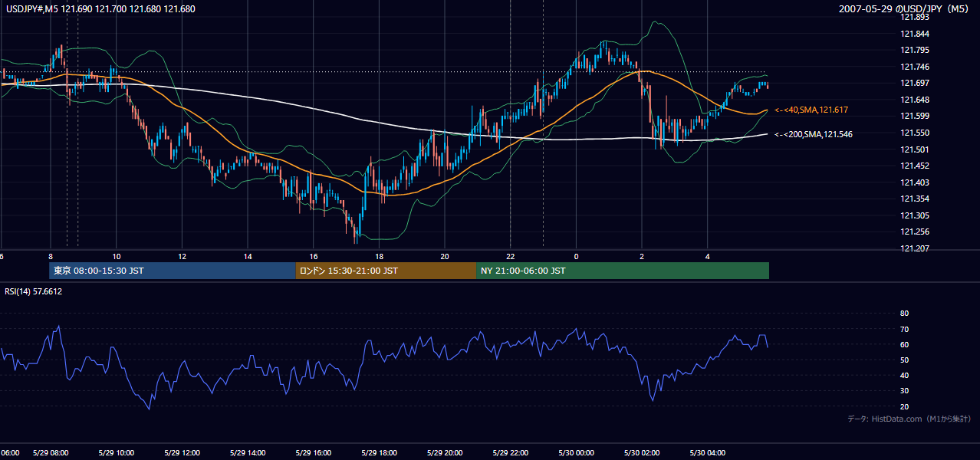
Task: Click price level 121.697 on axis
Action: pos(914,84)
